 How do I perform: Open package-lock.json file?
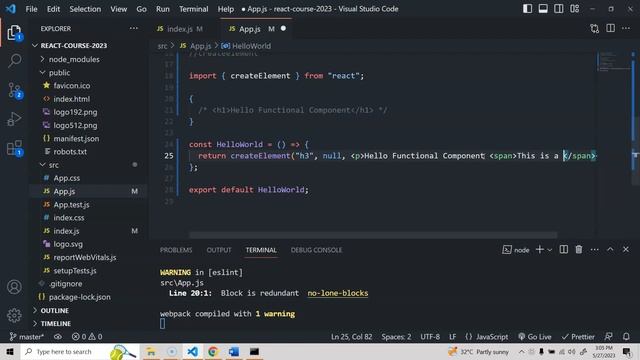(79, 297)
